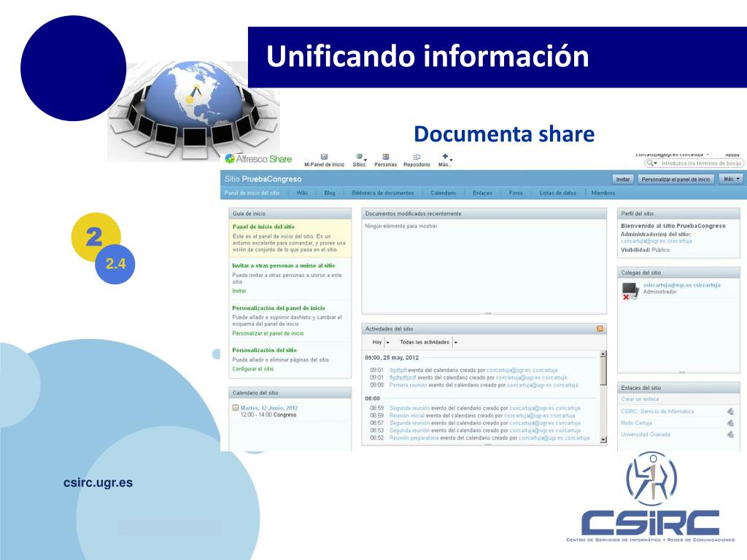Click the user avatar in Colegas del sitio
Screen dimensions: 747x560
[x=630, y=290]
